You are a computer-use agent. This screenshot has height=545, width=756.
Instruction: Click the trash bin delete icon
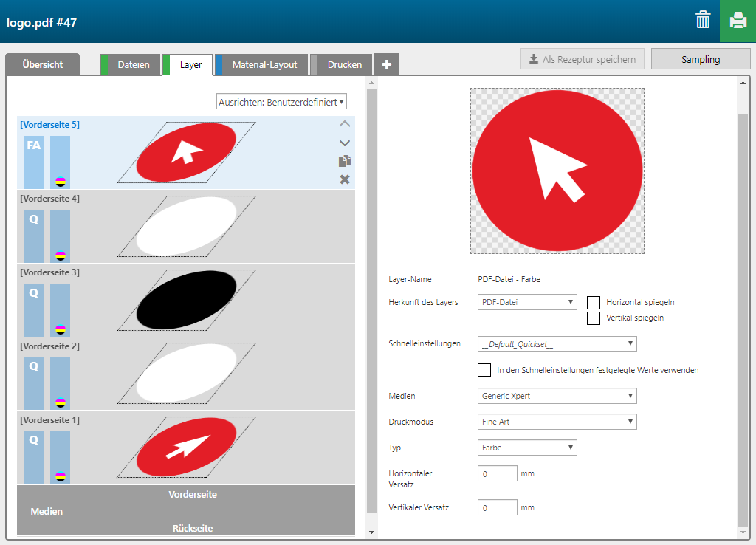[x=702, y=21]
